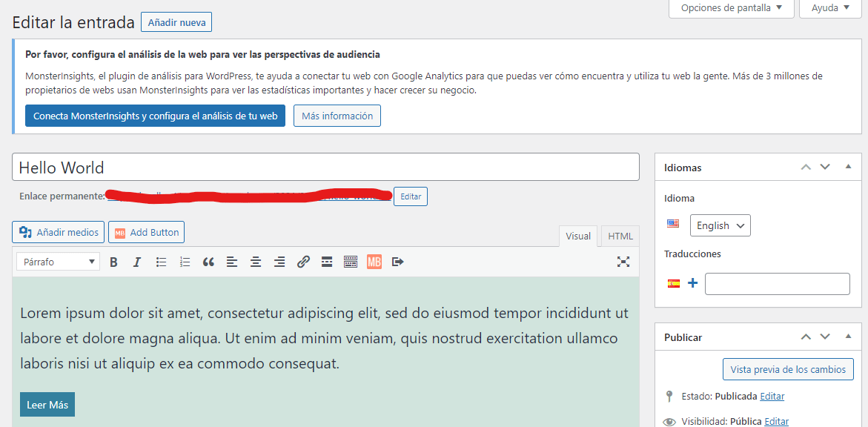
Task: Open the Párrafo format dropdown
Action: [59, 262]
